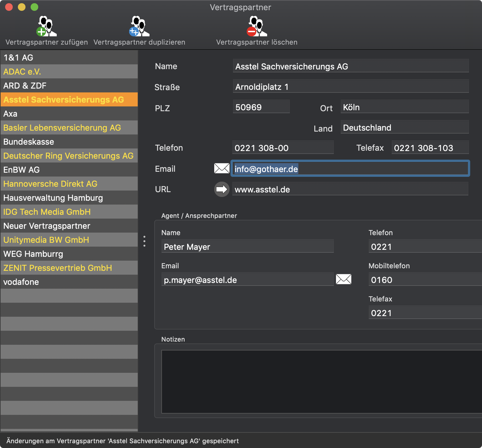Select ADAC e.V. in partner list
This screenshot has width=482, height=448.
[69, 71]
